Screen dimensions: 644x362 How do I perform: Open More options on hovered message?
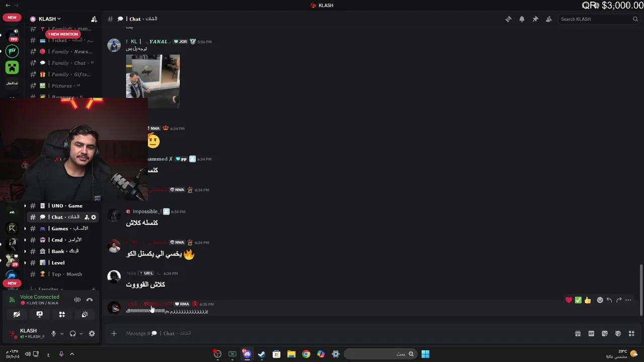(628, 300)
